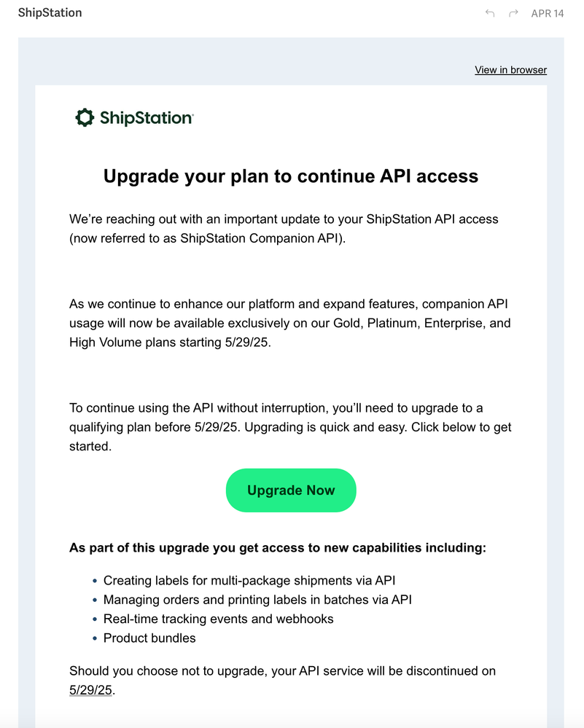Click the 'Should you choose not to upgrade' sentence

coord(283,670)
